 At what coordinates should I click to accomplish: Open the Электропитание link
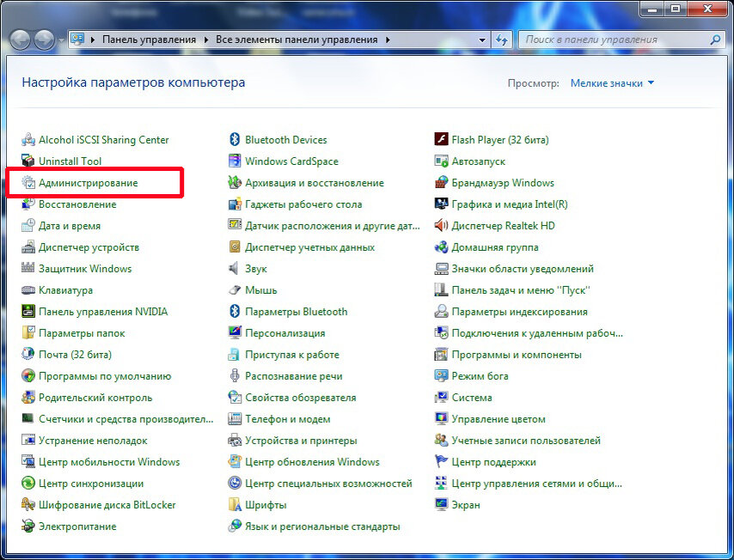pos(77,527)
